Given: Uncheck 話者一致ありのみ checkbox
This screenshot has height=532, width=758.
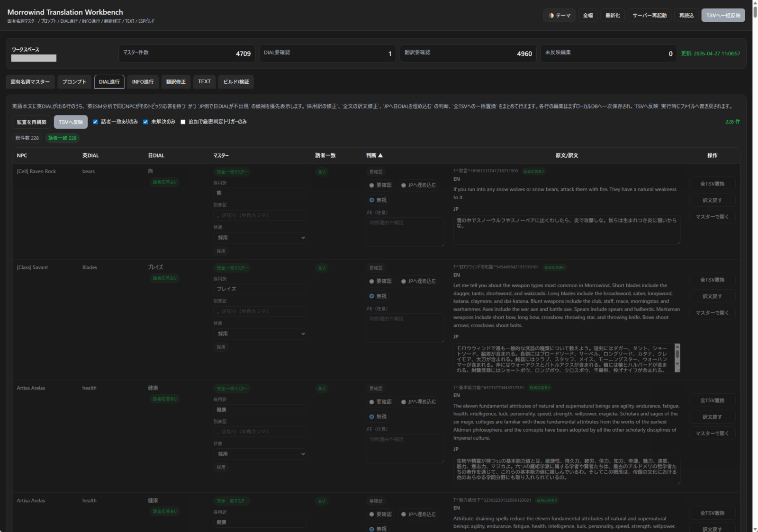Looking at the screenshot, I should pos(95,122).
